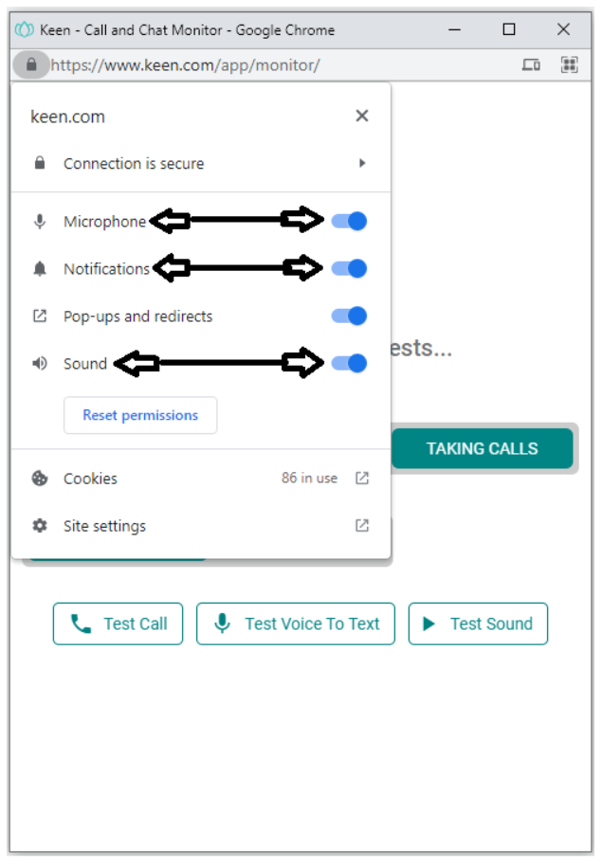Open Site settings from the popup
This screenshot has height=868, width=602.
click(x=104, y=526)
